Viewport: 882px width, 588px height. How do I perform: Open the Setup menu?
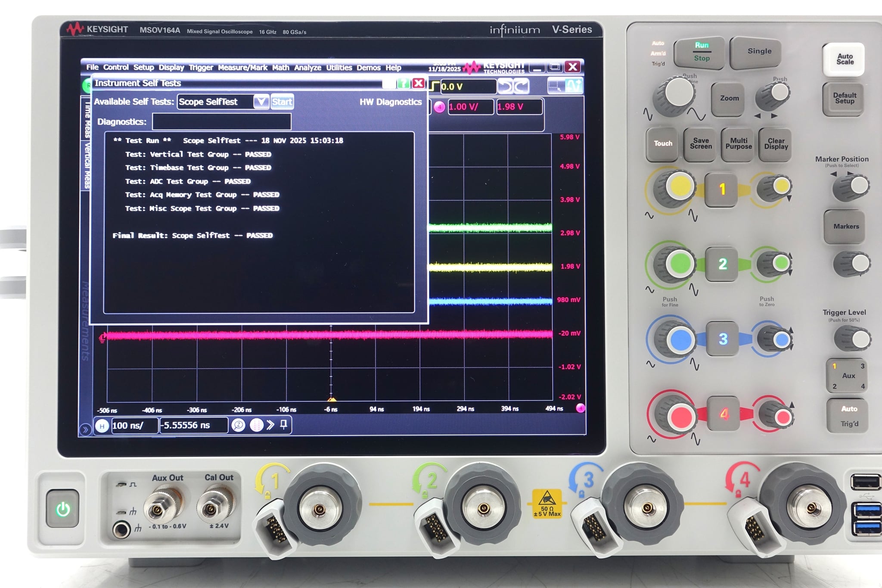143,67
